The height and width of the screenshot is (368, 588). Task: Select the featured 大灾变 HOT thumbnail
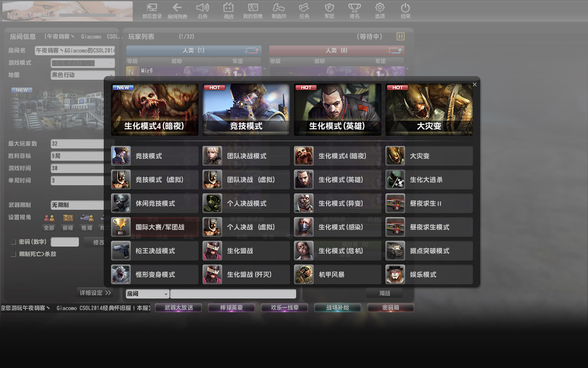[x=429, y=110]
